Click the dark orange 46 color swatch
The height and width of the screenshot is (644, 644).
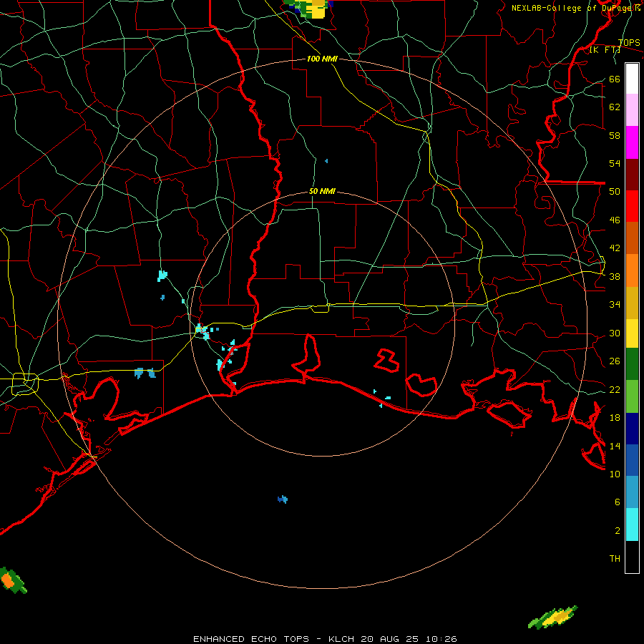pos(632,238)
